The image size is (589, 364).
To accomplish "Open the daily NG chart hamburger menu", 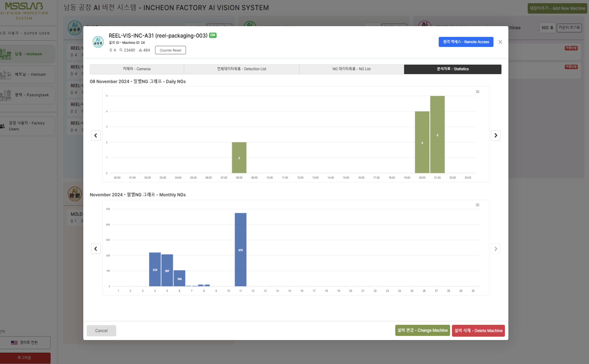I will (477, 92).
